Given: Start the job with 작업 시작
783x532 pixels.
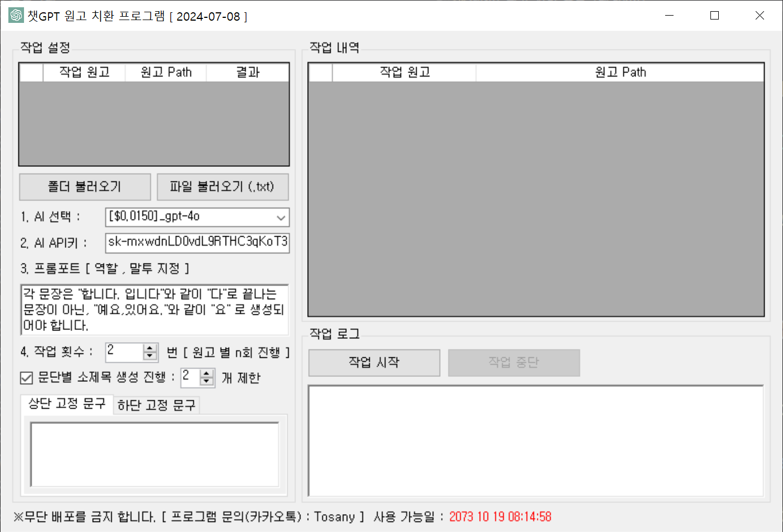Looking at the screenshot, I should [x=374, y=363].
